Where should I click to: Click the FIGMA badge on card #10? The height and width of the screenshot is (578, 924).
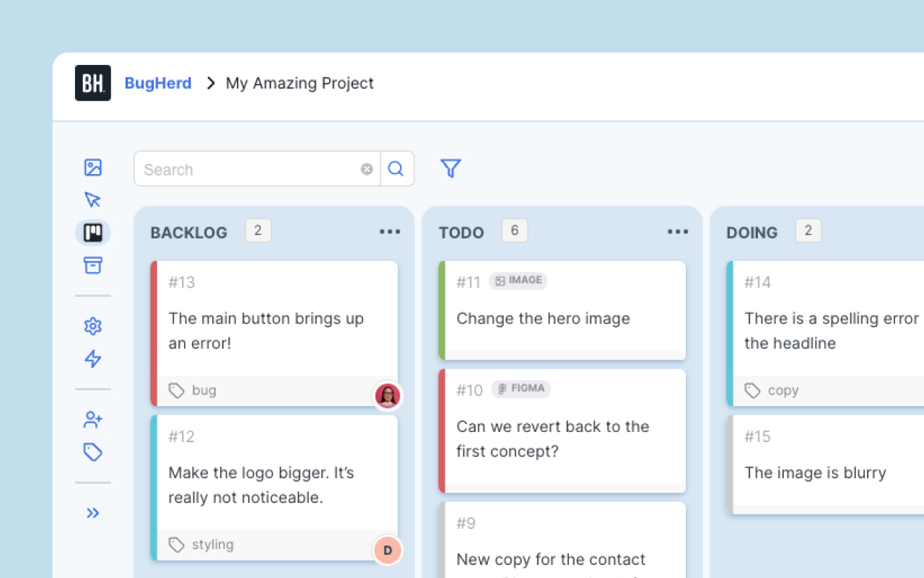tap(520, 389)
